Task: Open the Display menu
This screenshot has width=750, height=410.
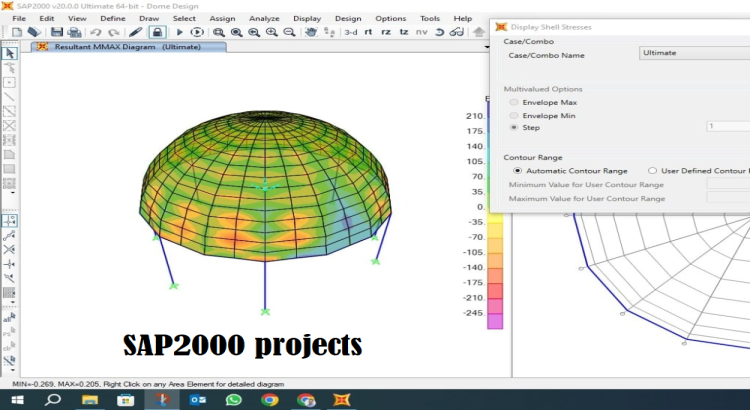Action: click(x=307, y=18)
